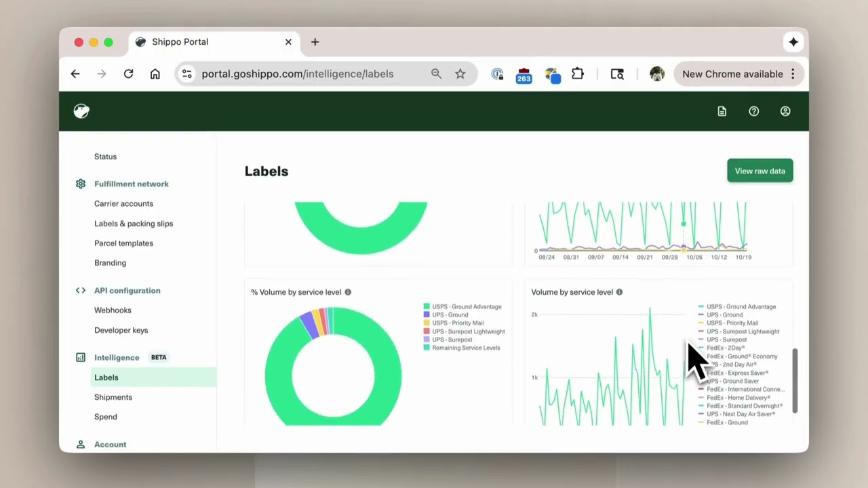Click the API configuration section label

127,290
